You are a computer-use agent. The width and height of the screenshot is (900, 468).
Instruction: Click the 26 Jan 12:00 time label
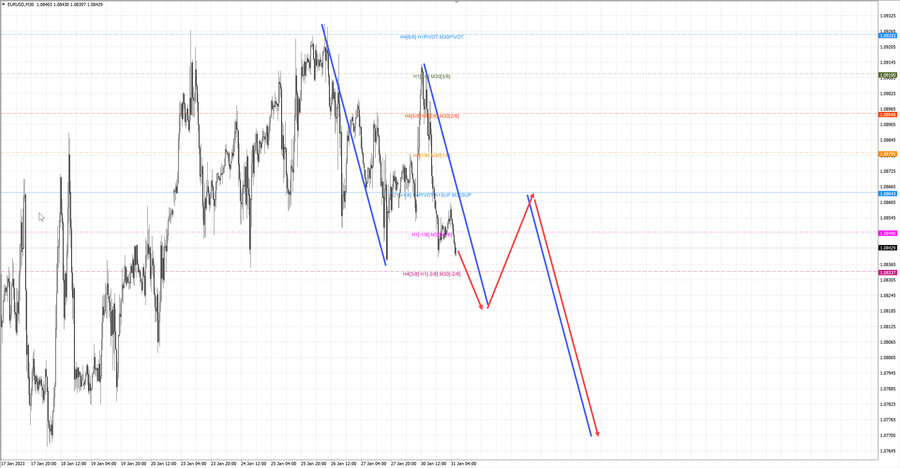point(343,463)
